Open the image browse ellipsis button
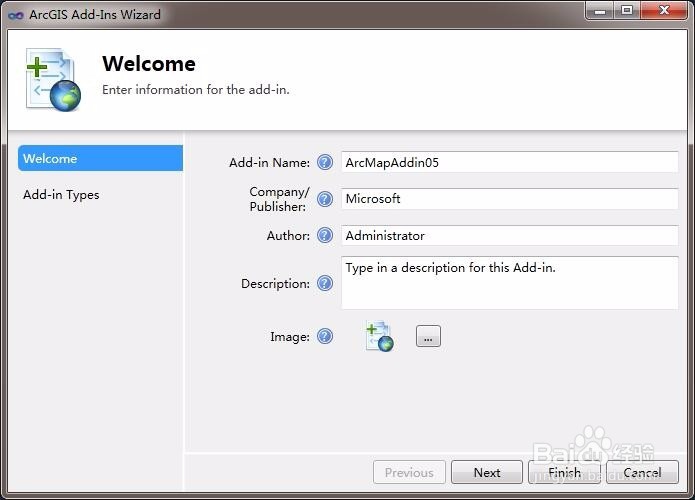695x500 pixels. coord(428,336)
